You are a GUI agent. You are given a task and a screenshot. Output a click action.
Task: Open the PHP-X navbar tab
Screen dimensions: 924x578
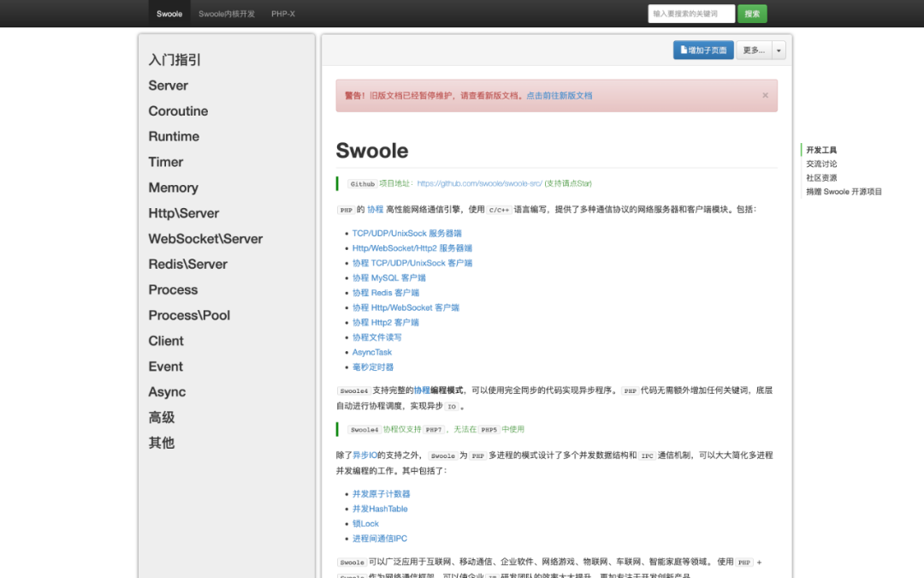pos(283,14)
